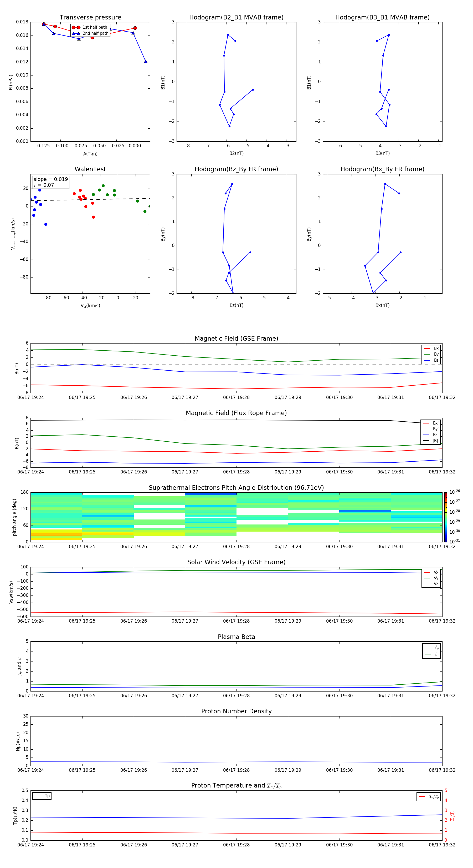Viewport: 473px width, 868px height.
Task: Click the 'Magnetic Field (Flux Rope Frame)' title
Action: tap(236, 413)
